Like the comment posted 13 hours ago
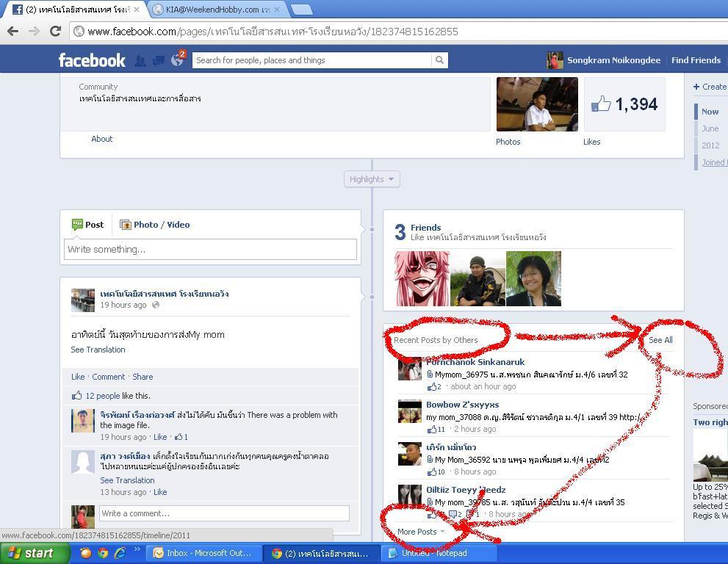 [160, 492]
